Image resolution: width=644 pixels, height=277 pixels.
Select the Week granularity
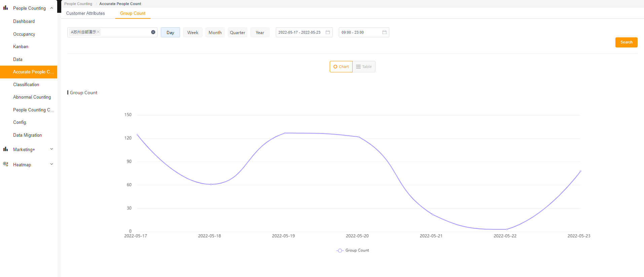click(193, 33)
